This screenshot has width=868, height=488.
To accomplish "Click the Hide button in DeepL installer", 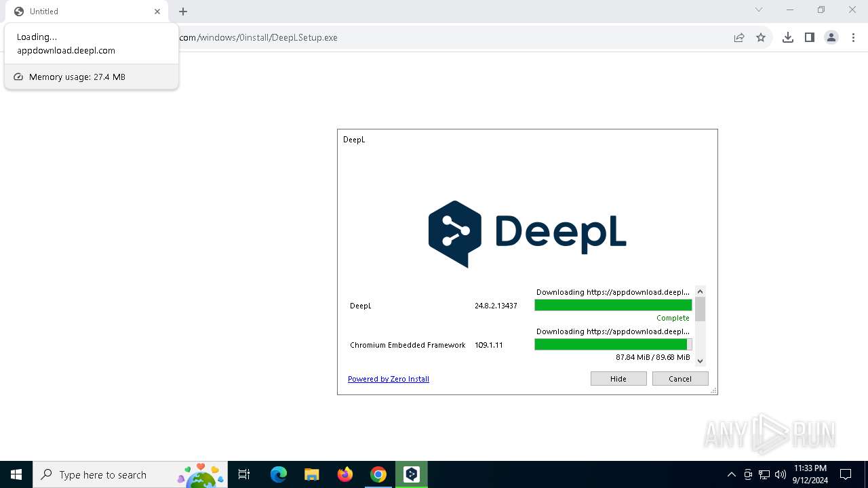I will (x=618, y=379).
